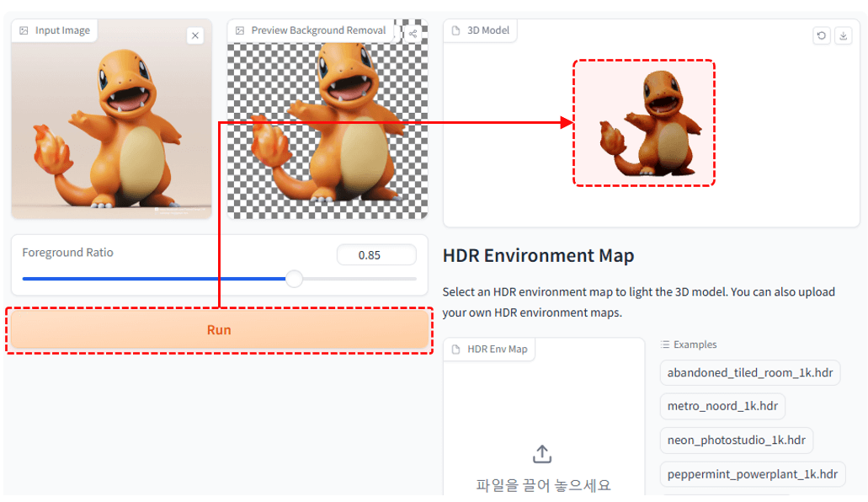Click the upload arrow icon in HDR Env Map
This screenshot has width=868, height=502.
542,454
